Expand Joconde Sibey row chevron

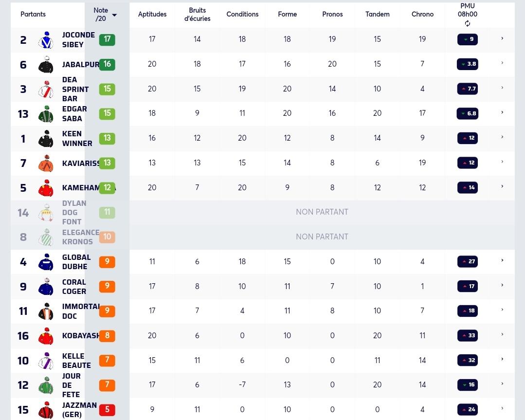coord(502,38)
